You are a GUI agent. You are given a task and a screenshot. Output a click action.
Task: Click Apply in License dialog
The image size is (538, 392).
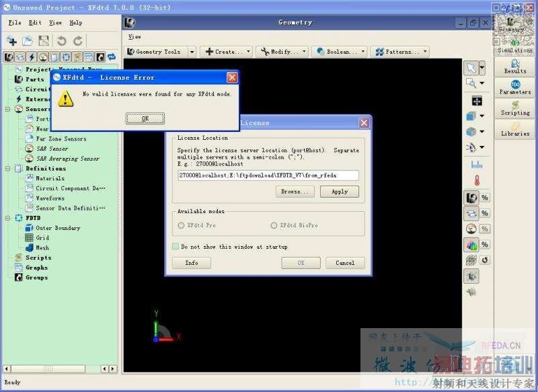340,192
